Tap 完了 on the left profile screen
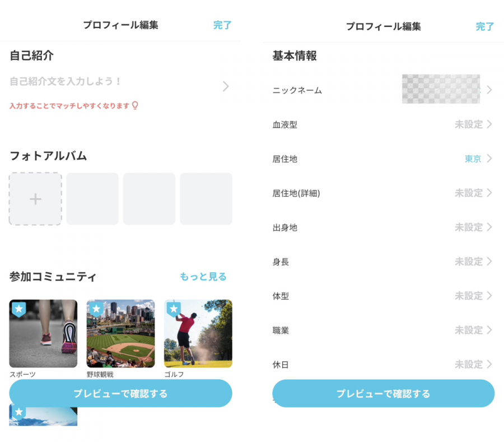This screenshot has height=442, width=504. click(x=222, y=25)
